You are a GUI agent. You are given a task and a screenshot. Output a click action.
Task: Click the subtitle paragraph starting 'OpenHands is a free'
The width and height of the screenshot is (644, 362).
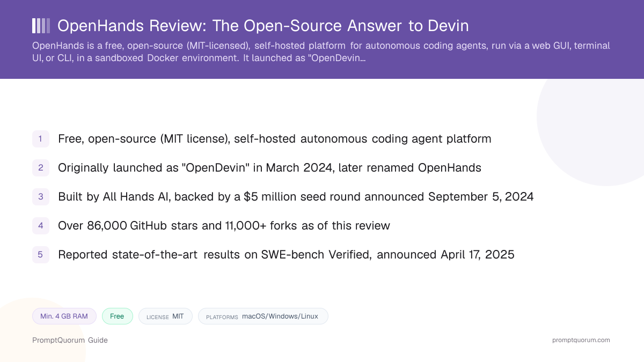tap(321, 52)
